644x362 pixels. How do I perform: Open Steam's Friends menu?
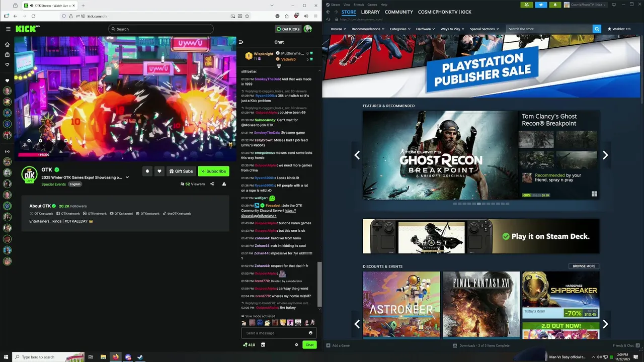359,5
